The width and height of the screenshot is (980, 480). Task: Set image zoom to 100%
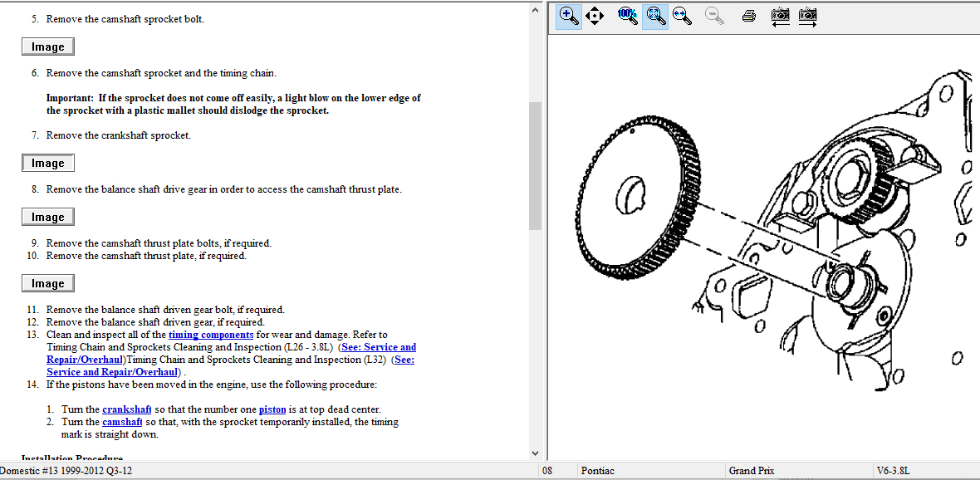tap(627, 17)
